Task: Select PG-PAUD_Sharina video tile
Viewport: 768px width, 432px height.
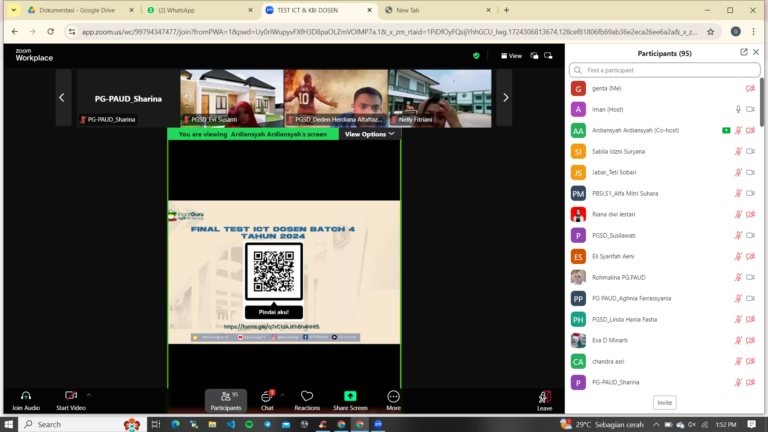Action: tap(128, 98)
